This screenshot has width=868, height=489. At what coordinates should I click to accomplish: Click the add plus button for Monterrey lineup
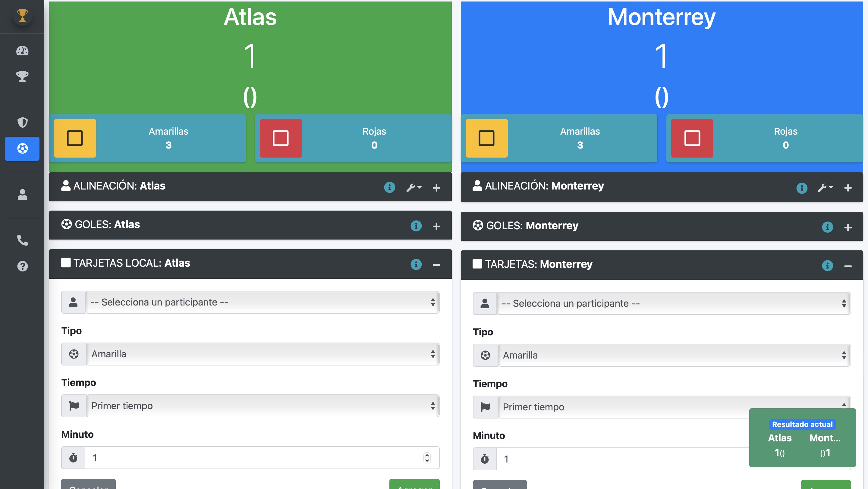pos(847,187)
